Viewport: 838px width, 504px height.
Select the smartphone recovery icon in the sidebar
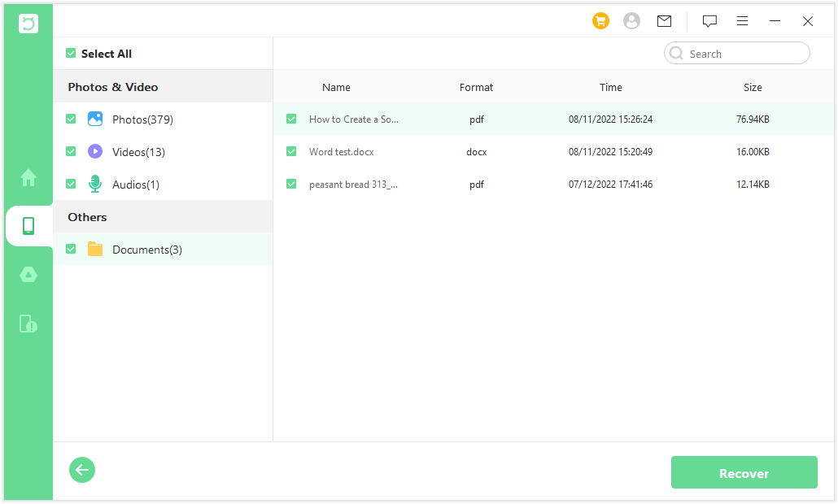click(28, 226)
